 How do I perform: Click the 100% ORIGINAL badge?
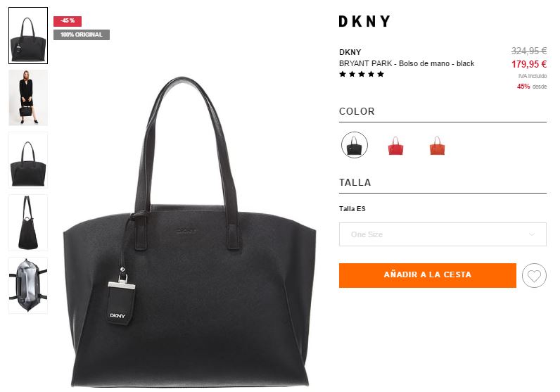click(82, 34)
